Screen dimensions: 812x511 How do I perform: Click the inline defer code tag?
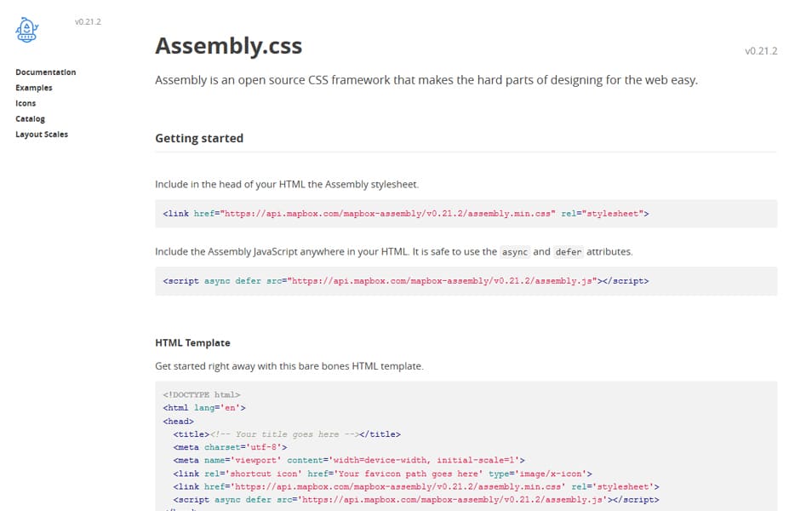[568, 252]
